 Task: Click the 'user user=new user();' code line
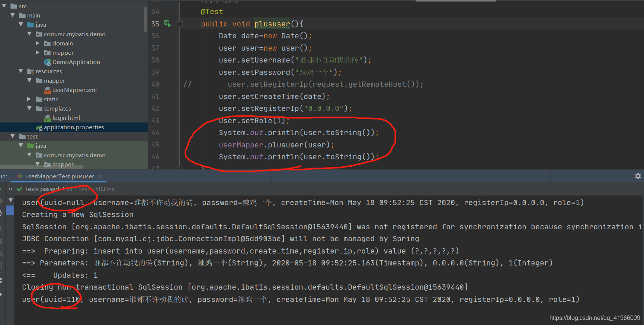pyautogui.click(x=265, y=48)
